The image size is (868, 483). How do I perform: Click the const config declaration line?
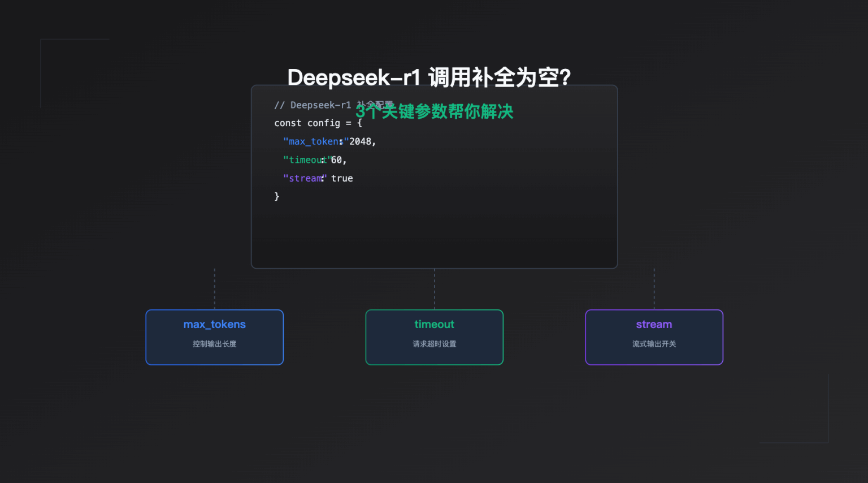pos(318,123)
